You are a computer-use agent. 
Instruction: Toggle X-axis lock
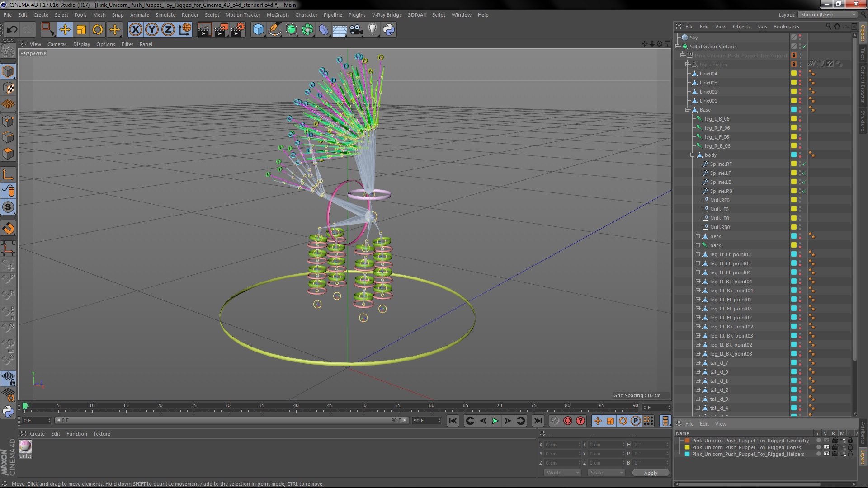135,30
